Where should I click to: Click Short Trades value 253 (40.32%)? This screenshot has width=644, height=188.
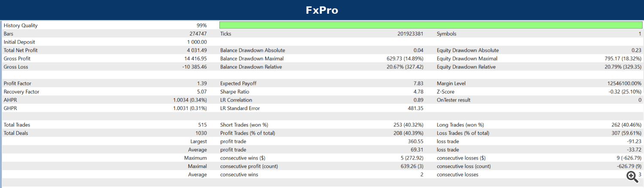[x=408, y=125]
